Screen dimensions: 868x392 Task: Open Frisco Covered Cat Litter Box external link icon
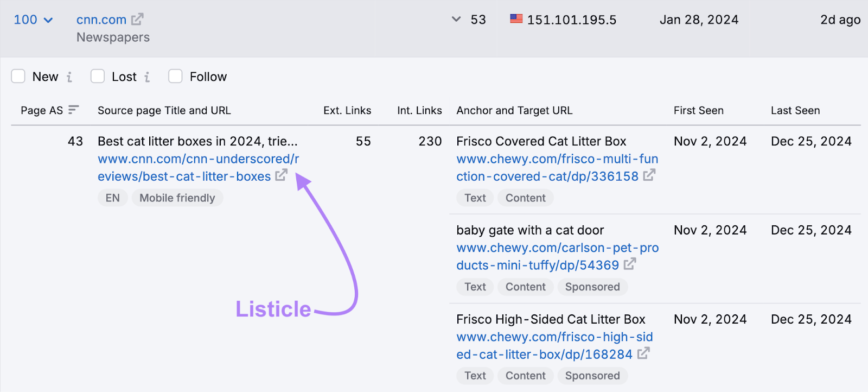pos(650,176)
